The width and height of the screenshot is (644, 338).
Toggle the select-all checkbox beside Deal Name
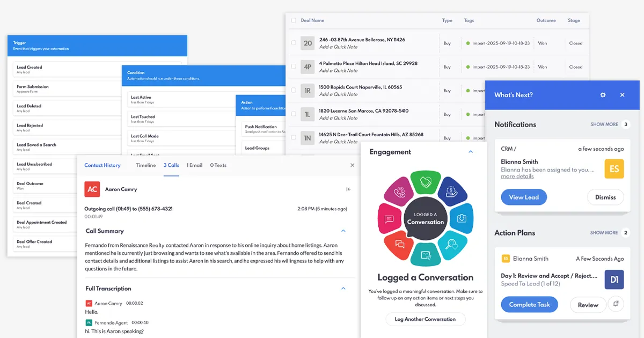pos(293,20)
